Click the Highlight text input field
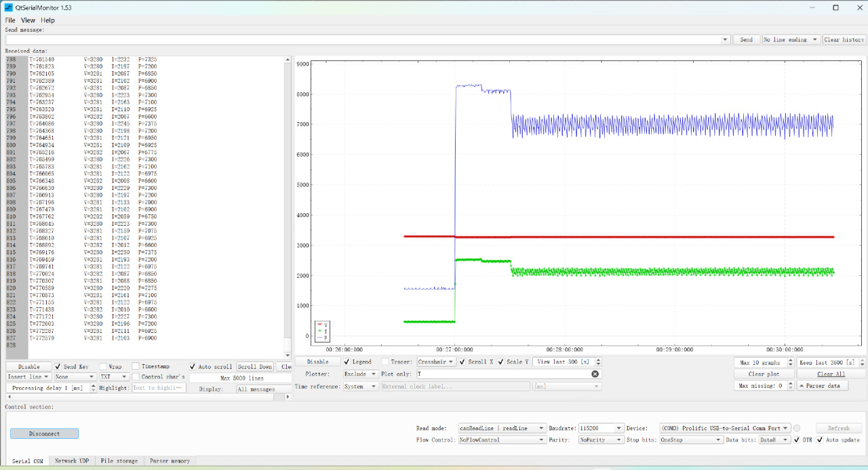The width and height of the screenshot is (868, 470). click(158, 388)
